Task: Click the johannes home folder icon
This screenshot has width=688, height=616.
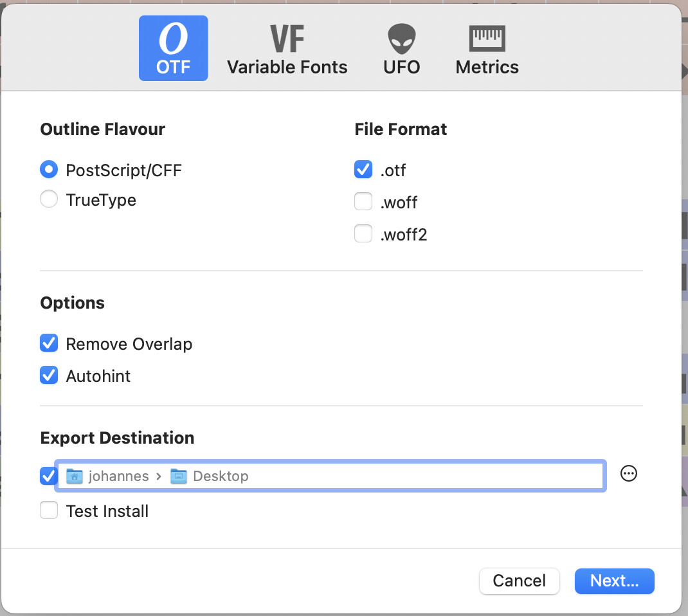Action: coord(75,476)
